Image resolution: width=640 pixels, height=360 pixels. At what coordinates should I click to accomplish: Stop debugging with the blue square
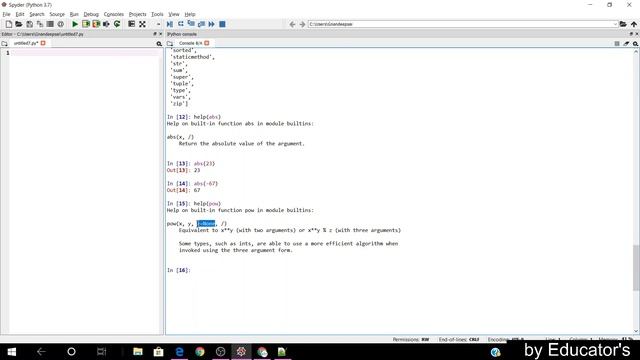[x=222, y=24]
